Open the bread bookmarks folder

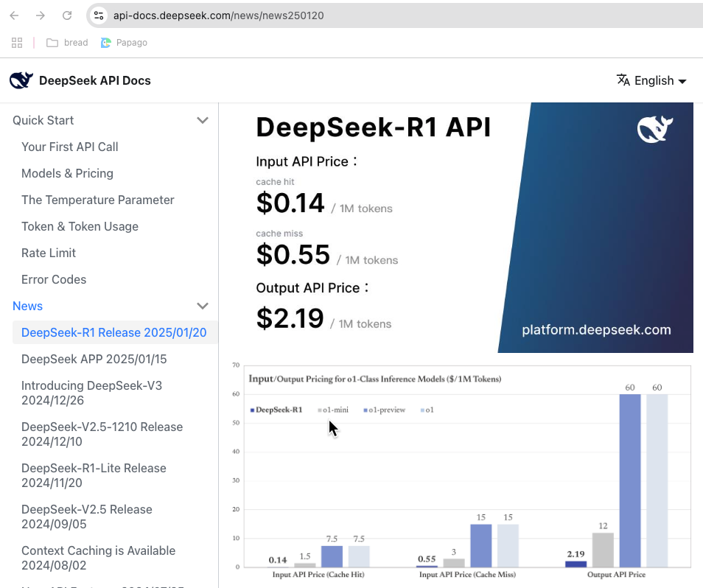coord(67,43)
